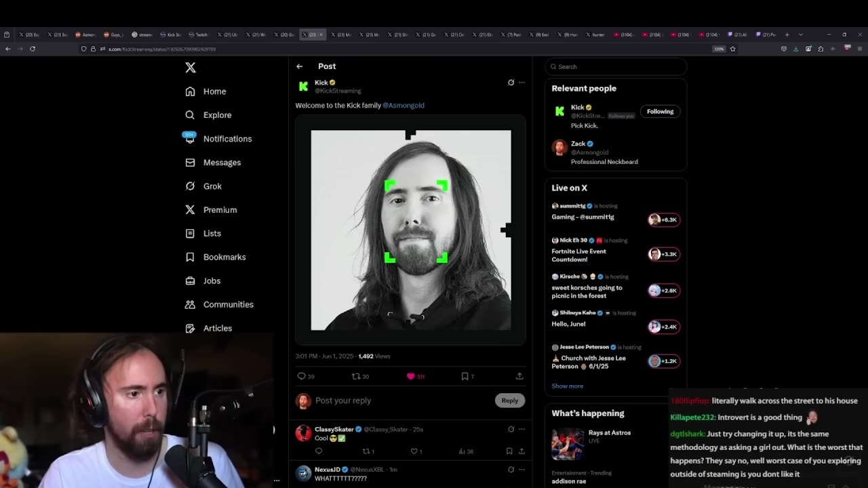Click the Reply button
Screen dimensions: 868x488
[510, 401]
